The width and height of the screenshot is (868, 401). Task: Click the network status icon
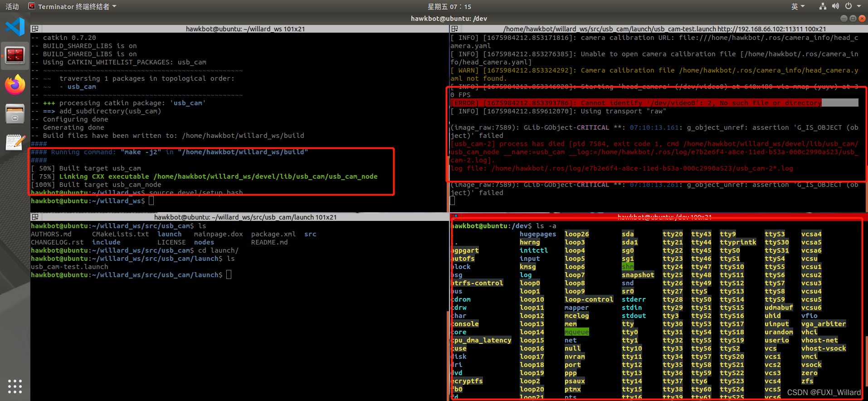(823, 6)
